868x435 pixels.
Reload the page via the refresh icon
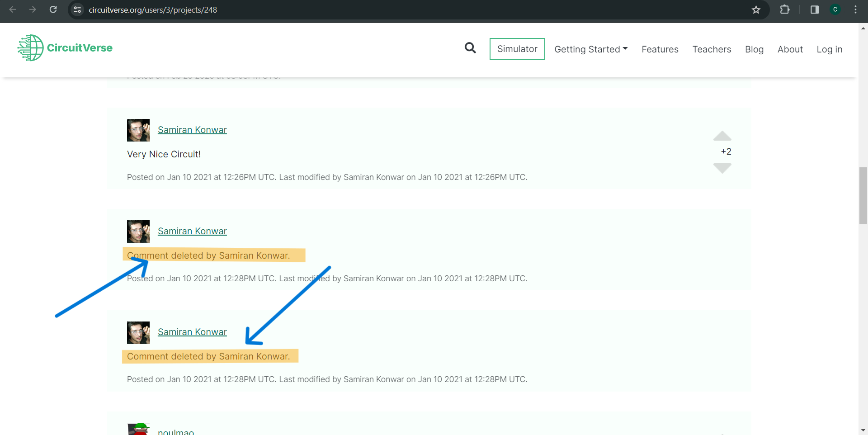coord(53,9)
